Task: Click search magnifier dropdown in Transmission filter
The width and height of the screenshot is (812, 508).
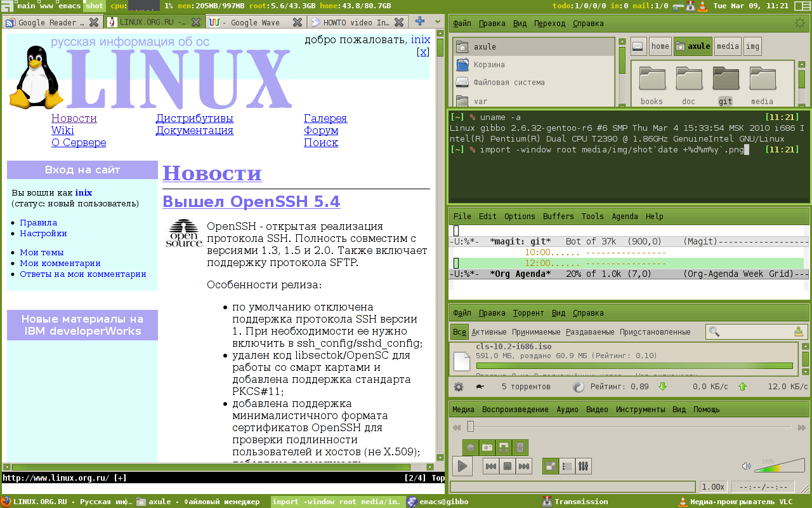Action: (715, 331)
